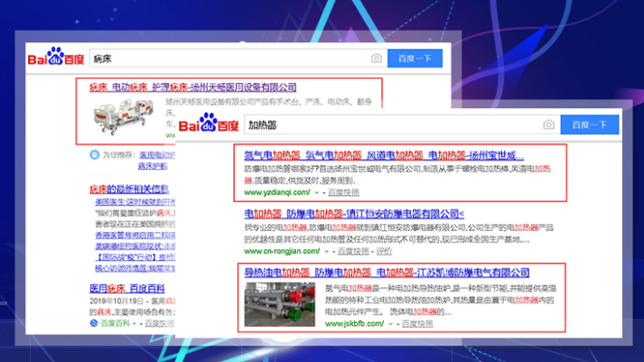The height and width of the screenshot is (362, 644).
Task: Click the 百度一下 button in the 加热器 window
Action: tap(590, 125)
